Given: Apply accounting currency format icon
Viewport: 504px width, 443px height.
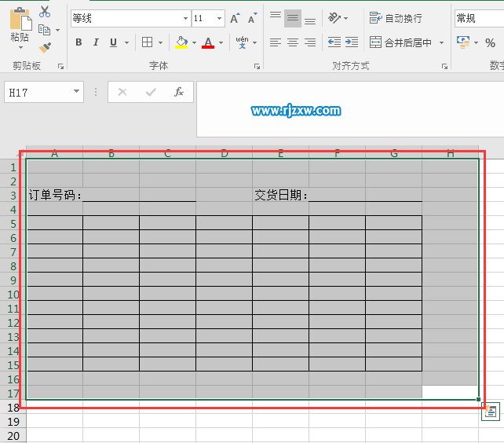Looking at the screenshot, I should (x=463, y=42).
